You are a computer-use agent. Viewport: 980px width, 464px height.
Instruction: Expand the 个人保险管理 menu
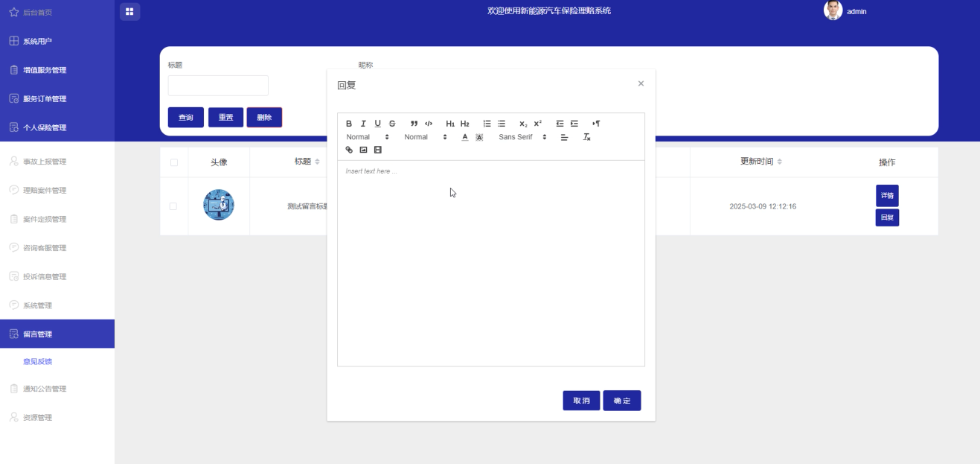point(57,127)
